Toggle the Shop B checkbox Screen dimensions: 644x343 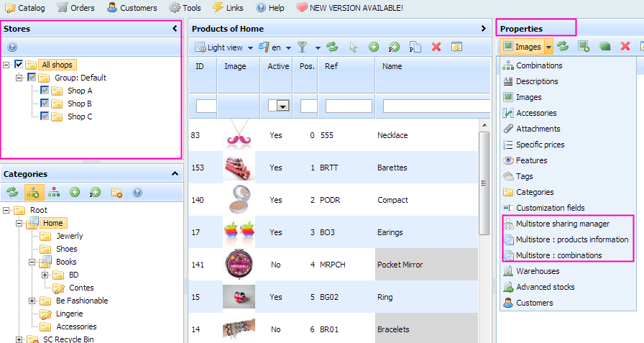[45, 103]
